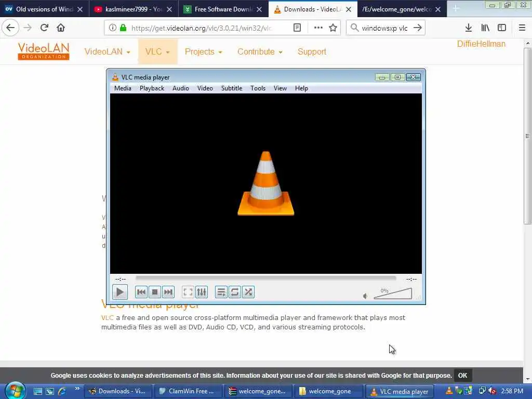Switch to E:/welcome_gone tab
This screenshot has width=532, height=399.
click(402, 9)
